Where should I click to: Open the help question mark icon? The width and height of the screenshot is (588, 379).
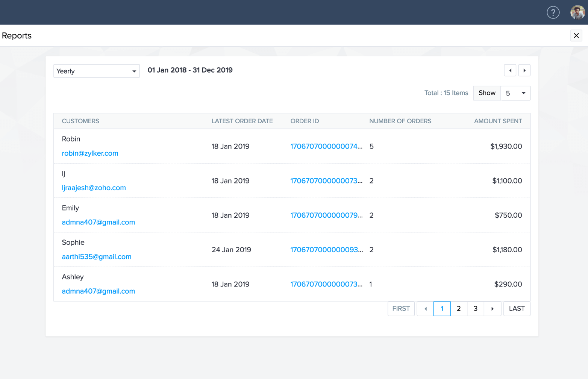(x=553, y=12)
